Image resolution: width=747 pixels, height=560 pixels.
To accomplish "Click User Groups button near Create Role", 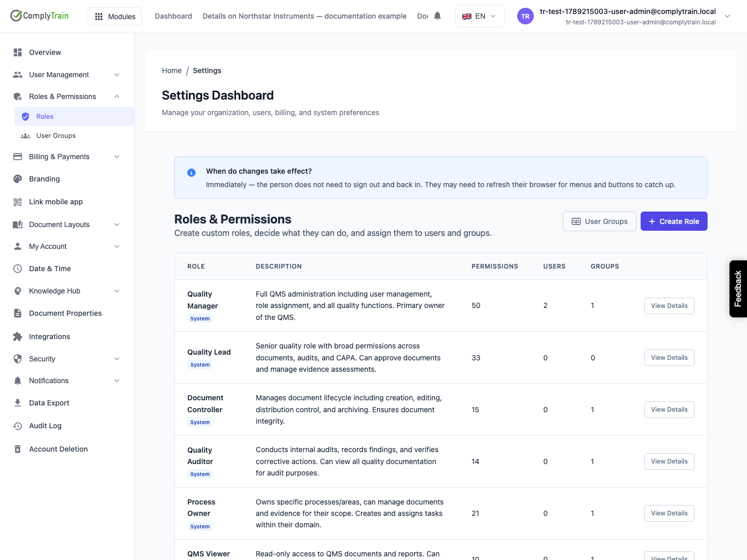I will pyautogui.click(x=600, y=221).
